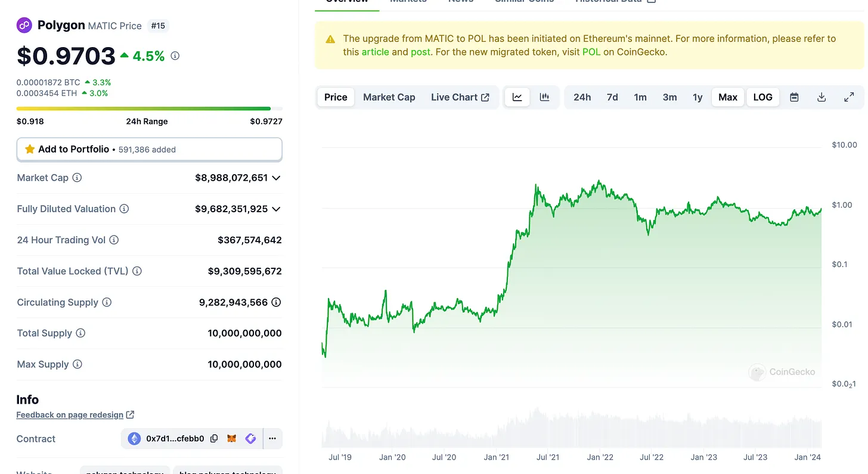
Task: Select the 1y time range
Action: (x=697, y=97)
